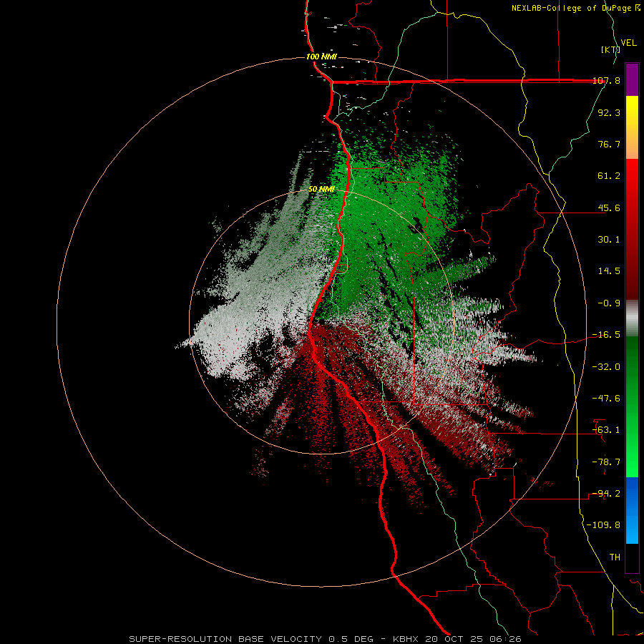Click the VEL legend heading
This screenshot has height=644, width=644.
coord(628,42)
